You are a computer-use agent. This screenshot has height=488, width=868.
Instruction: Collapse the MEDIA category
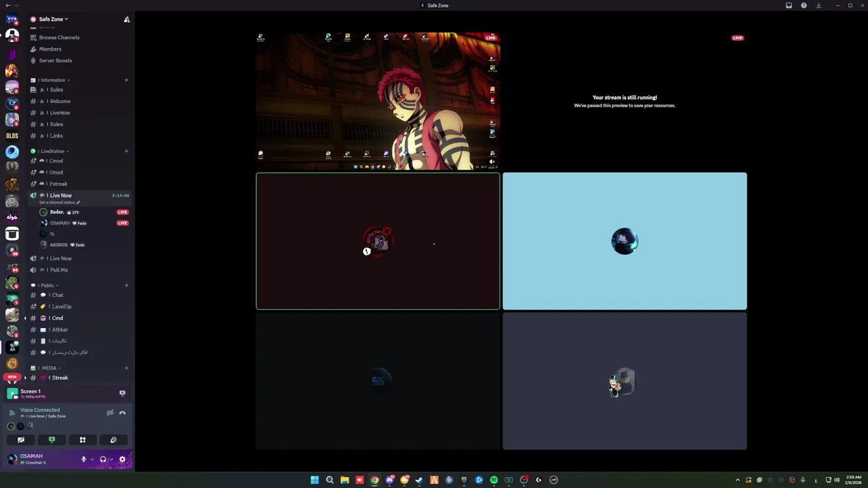pos(49,368)
